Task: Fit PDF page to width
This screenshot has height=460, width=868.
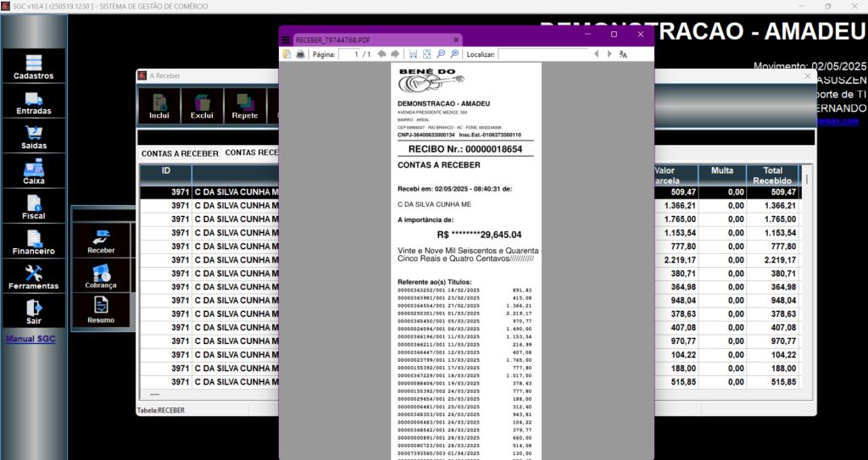Action: pos(413,54)
